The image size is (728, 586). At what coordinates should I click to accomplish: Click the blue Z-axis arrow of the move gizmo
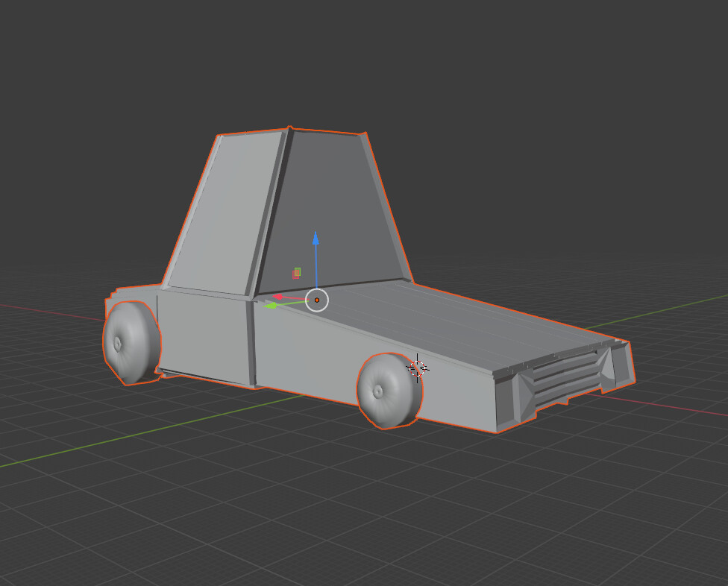click(x=316, y=240)
